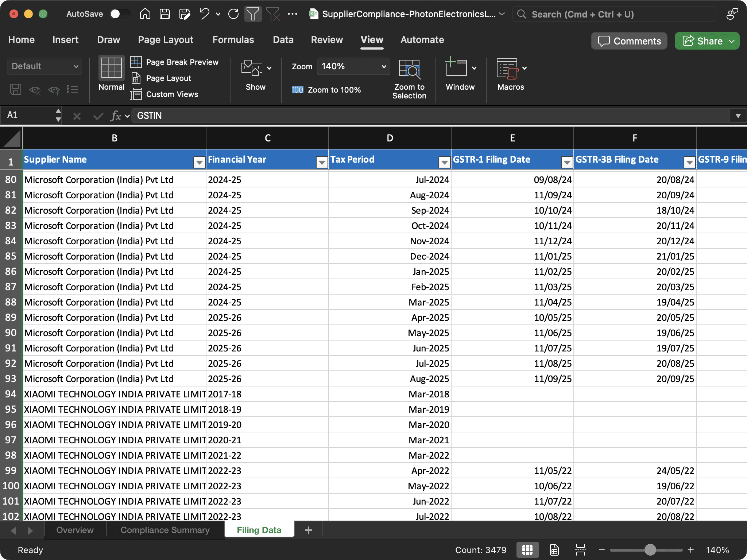The height and width of the screenshot is (560, 747).
Task: Open the Tax Period filter dropdown
Action: click(x=444, y=162)
